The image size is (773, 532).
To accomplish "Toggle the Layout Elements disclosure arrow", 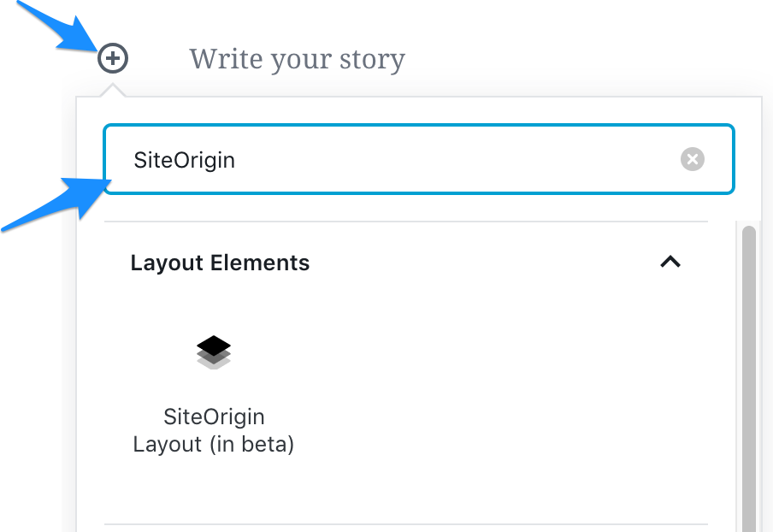I will (670, 263).
